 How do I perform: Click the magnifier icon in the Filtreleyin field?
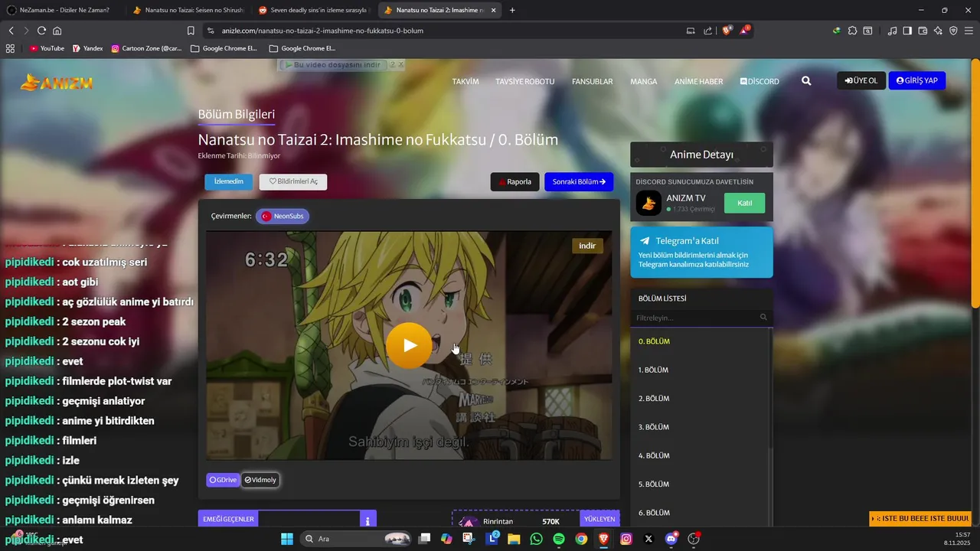click(763, 318)
